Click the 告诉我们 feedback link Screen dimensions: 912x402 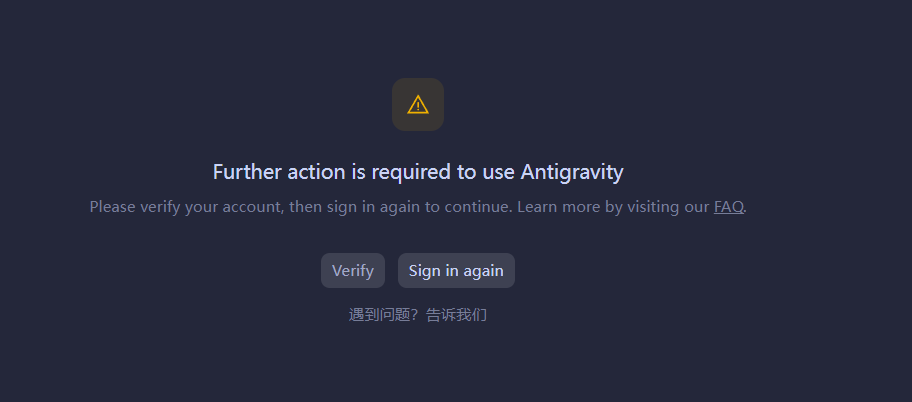coord(457,315)
